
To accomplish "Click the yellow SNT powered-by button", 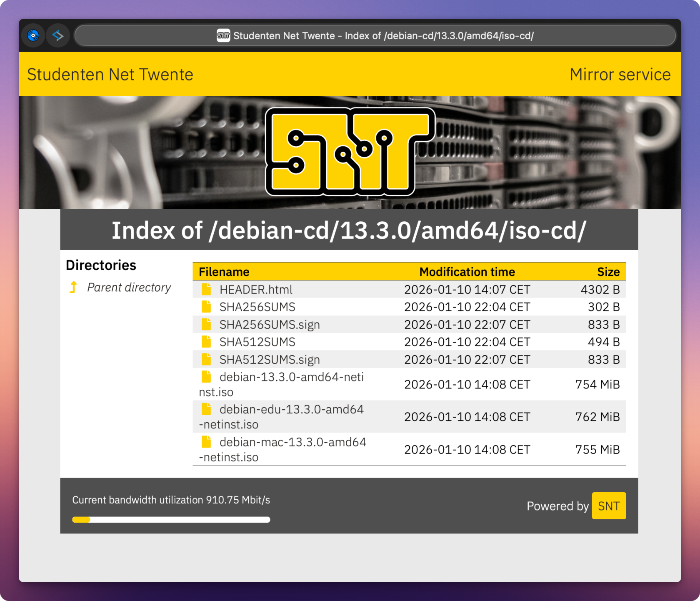I will [608, 506].
